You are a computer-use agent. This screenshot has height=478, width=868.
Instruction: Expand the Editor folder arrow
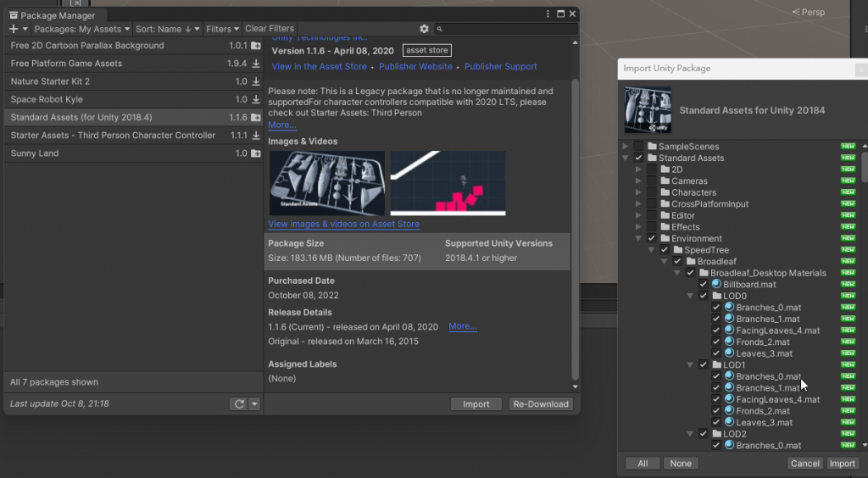[638, 216]
